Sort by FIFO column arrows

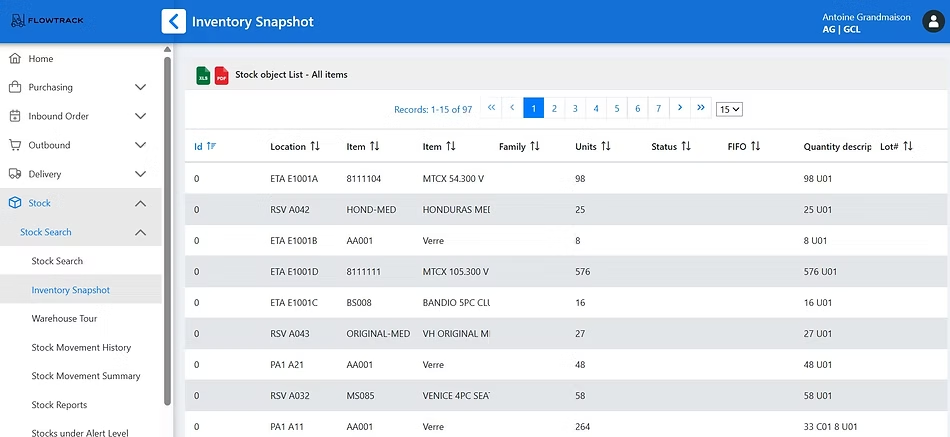tap(756, 146)
